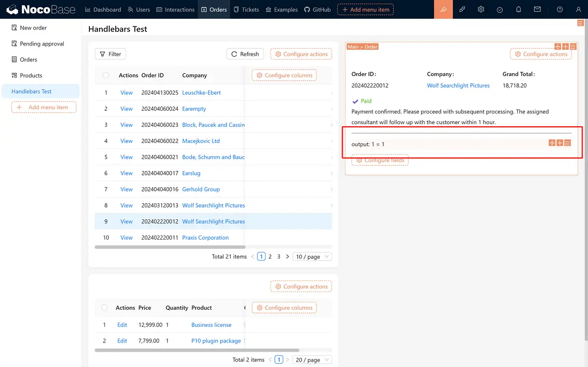Image resolution: width=588 pixels, height=367 pixels.
Task: Open the products table 20 / page dropdown
Action: point(312,360)
